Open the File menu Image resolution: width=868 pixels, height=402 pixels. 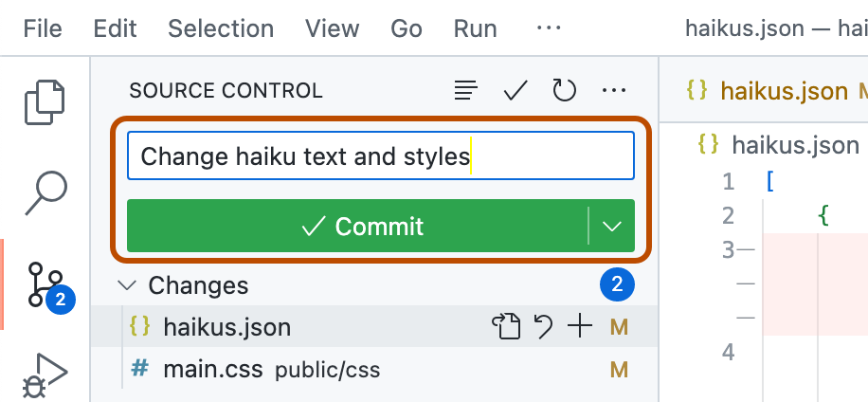pyautogui.click(x=43, y=28)
